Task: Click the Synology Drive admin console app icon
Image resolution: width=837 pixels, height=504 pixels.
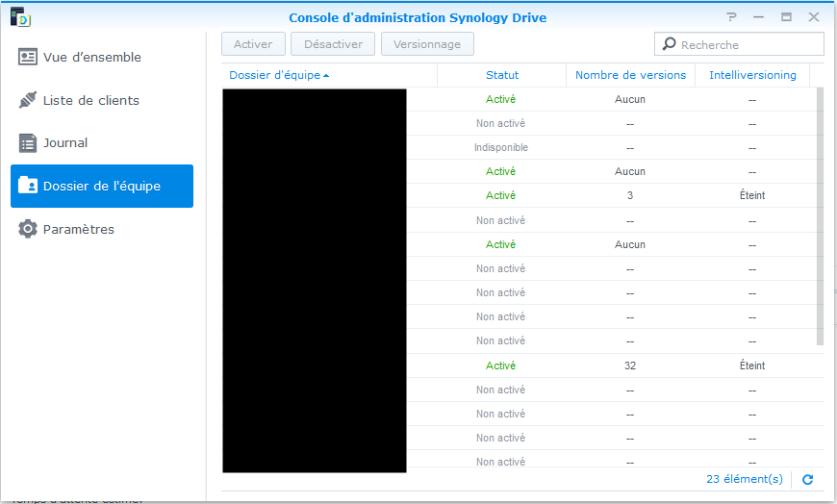Action: tap(20, 17)
